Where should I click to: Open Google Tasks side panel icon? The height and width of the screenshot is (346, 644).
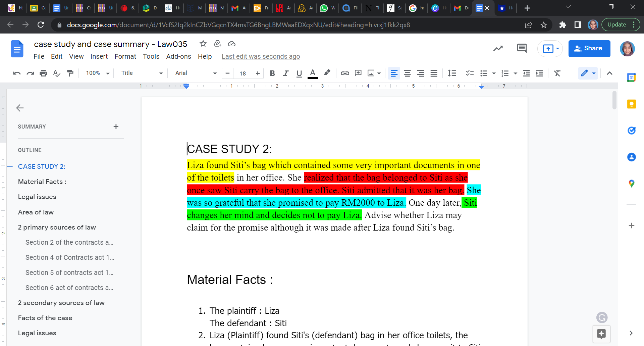[632, 131]
